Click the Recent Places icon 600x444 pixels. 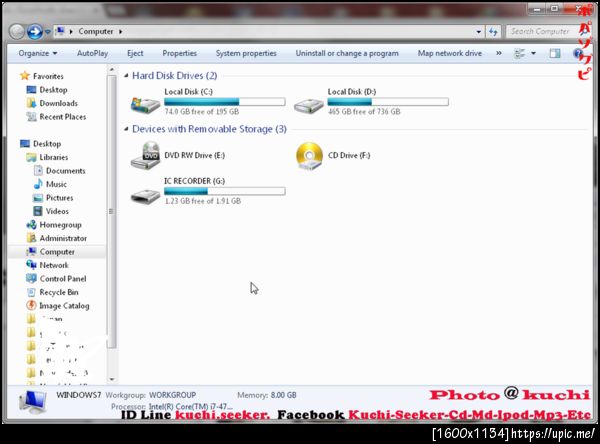(31, 117)
